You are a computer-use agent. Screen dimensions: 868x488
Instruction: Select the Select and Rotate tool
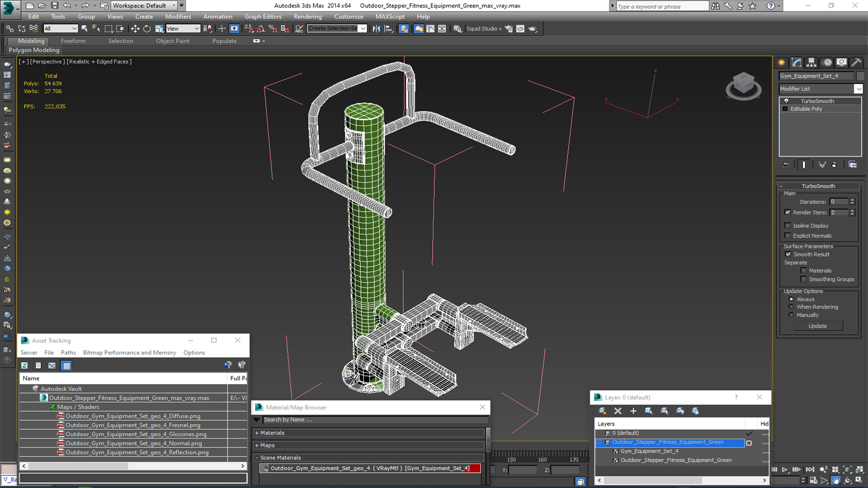(147, 28)
